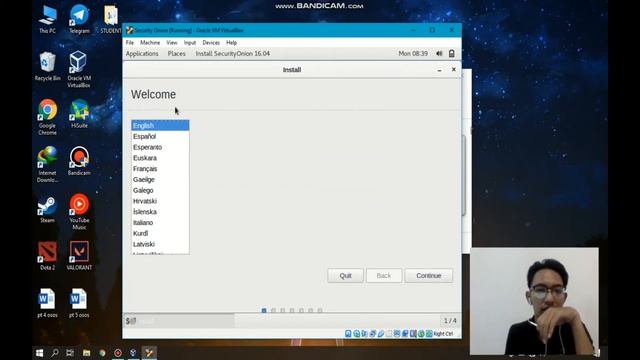Screen dimensions: 640x360
Task: Select Español in the language list
Action: coord(160,136)
